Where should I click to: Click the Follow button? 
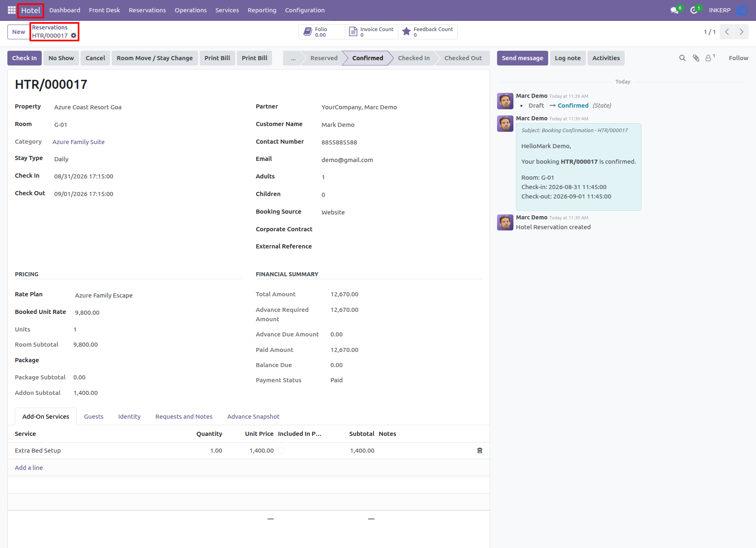738,58
